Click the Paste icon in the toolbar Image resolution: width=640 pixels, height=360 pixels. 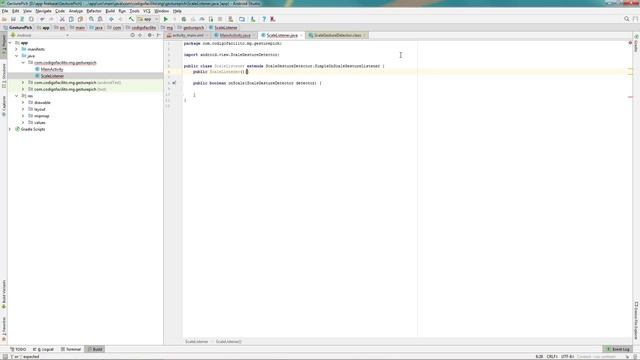(x=80, y=19)
